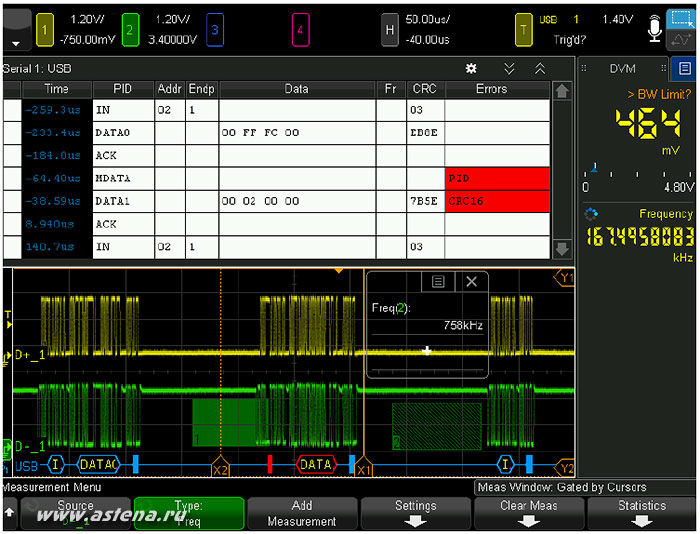Click the CRC column header

(425, 89)
